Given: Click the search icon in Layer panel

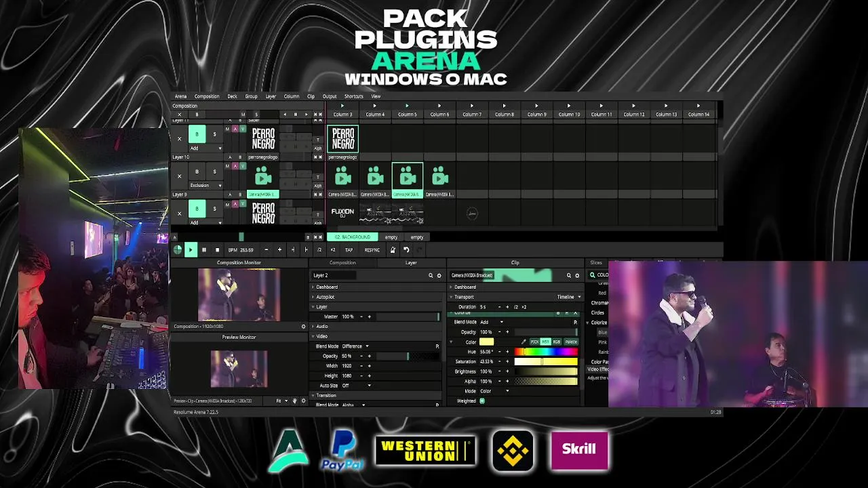Looking at the screenshot, I should (x=431, y=276).
